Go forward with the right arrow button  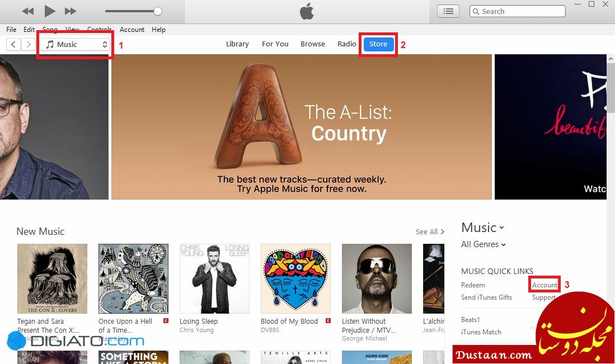pyautogui.click(x=28, y=44)
